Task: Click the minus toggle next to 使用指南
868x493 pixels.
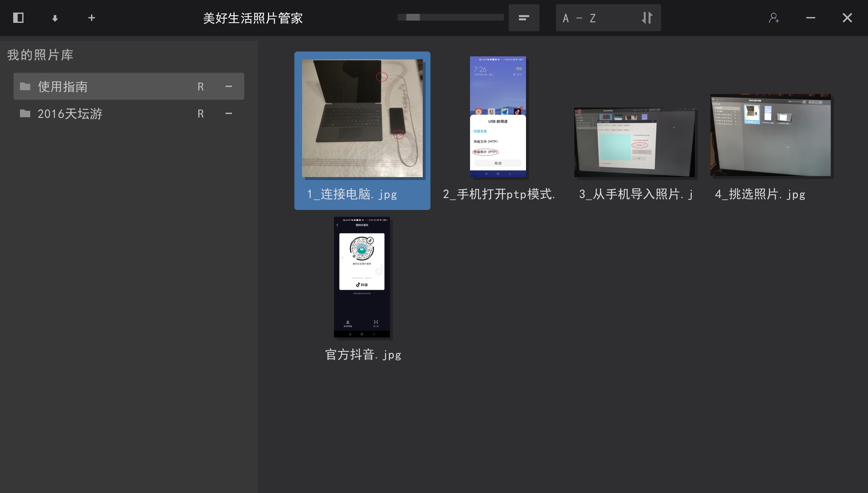Action: [229, 86]
